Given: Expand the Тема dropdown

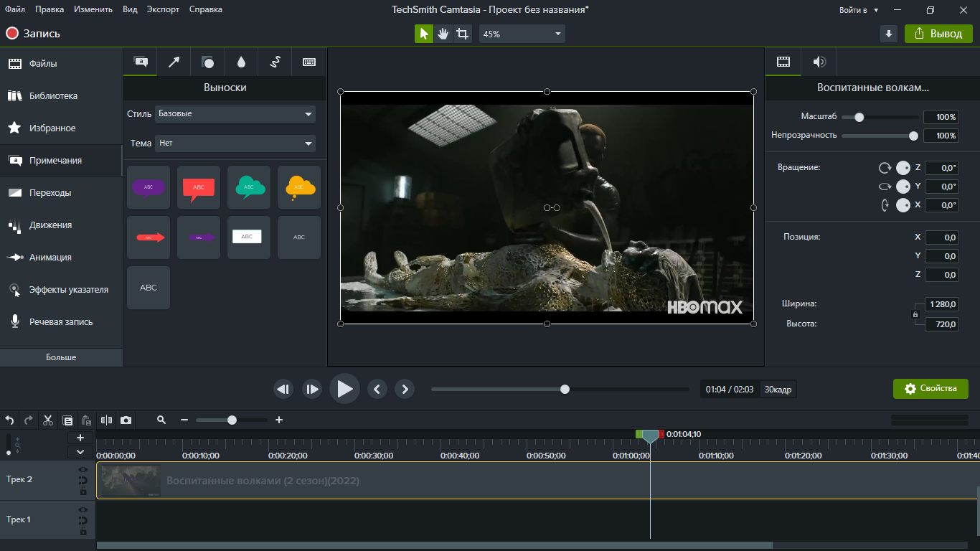Looking at the screenshot, I should (x=235, y=143).
